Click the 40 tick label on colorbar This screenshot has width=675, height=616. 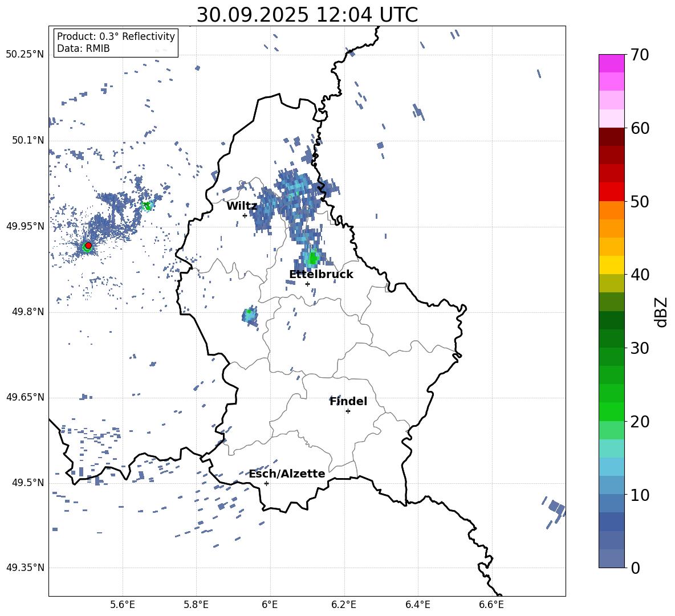tap(640, 275)
